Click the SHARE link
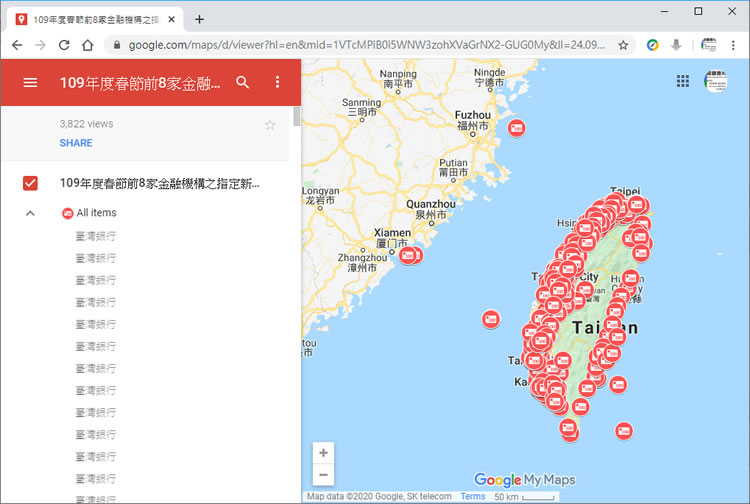 click(76, 143)
